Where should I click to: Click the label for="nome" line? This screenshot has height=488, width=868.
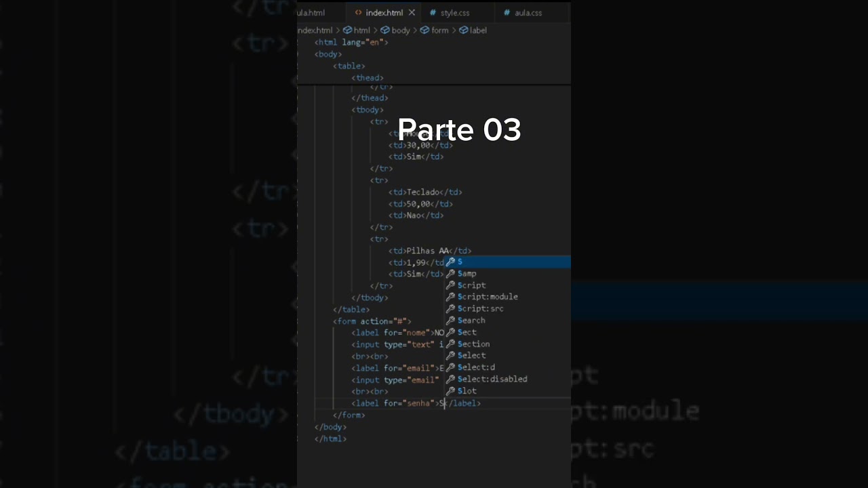coord(398,333)
